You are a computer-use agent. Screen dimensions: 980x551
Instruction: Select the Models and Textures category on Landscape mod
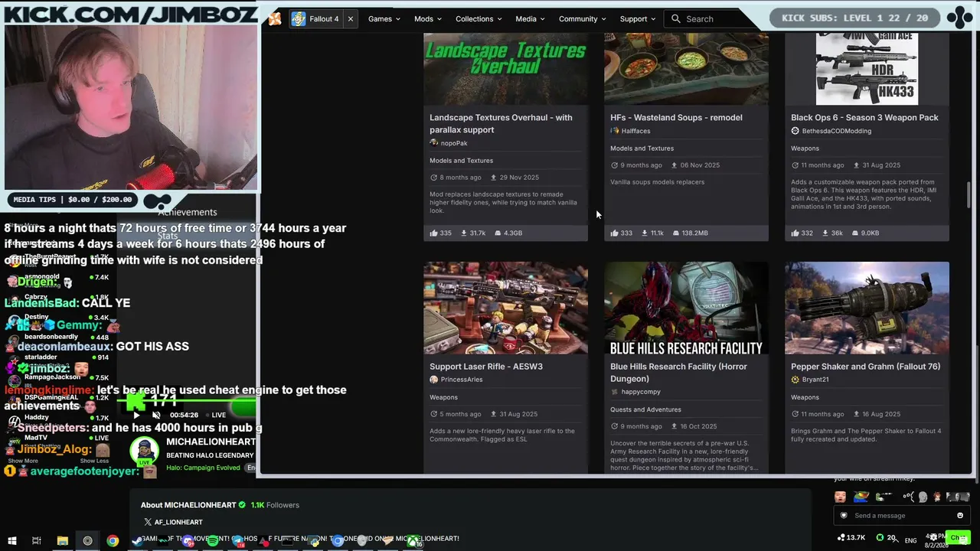tap(461, 161)
